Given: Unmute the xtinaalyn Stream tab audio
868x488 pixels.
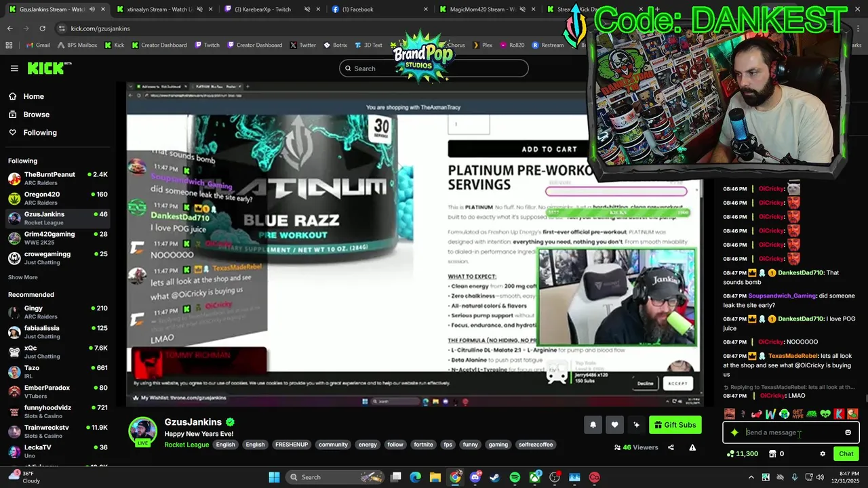Looking at the screenshot, I should 199,9.
